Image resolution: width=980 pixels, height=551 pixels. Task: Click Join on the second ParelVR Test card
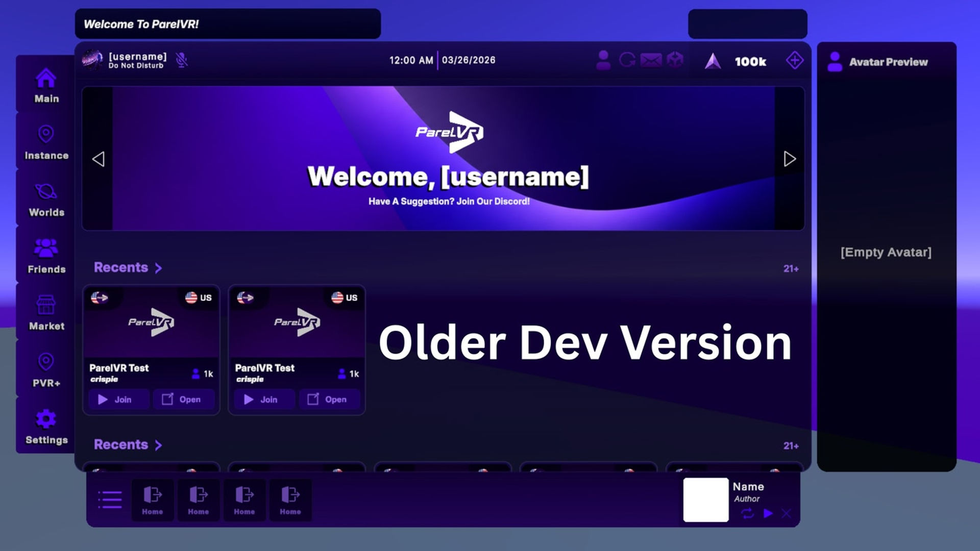tap(264, 399)
